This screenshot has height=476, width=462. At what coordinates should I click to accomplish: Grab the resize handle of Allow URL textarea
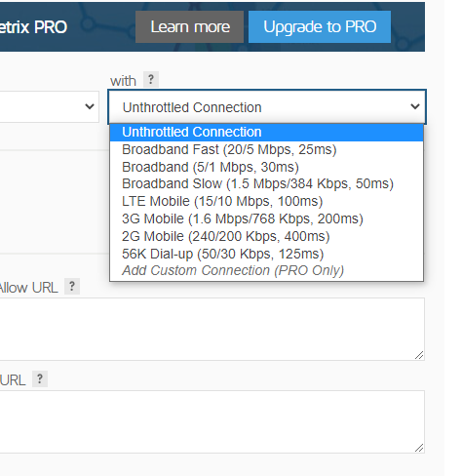419,355
